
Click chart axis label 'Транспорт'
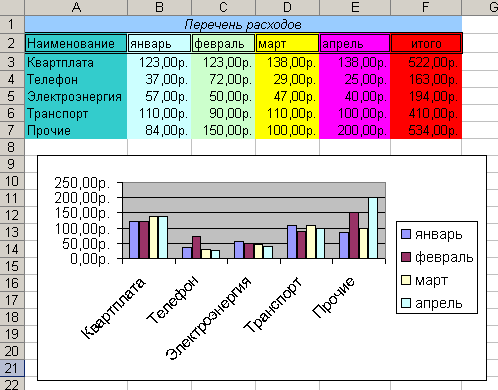[273, 305]
